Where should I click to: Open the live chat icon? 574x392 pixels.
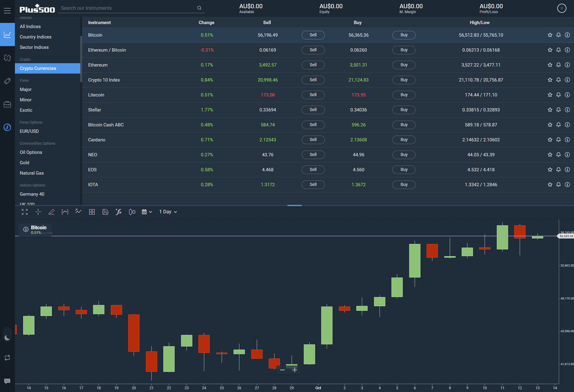pos(7,381)
